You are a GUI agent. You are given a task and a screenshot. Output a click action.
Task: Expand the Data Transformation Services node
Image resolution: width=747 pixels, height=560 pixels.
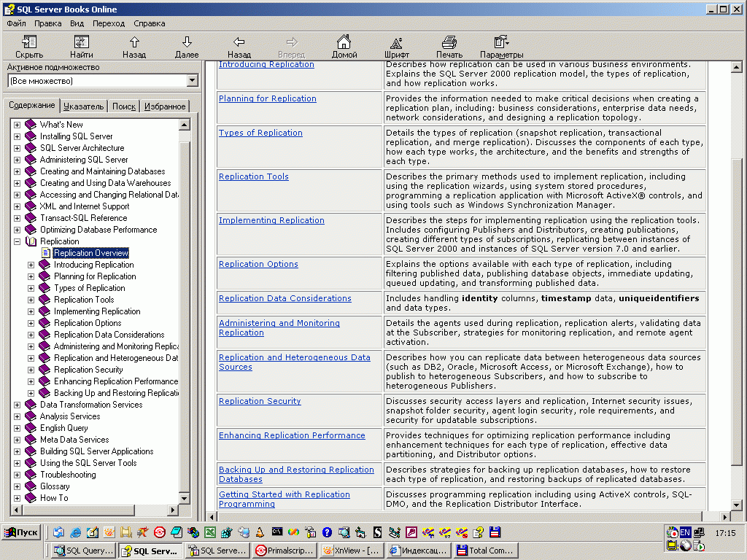click(18, 405)
